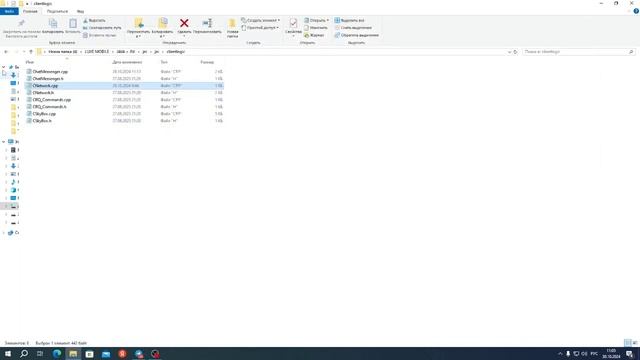This screenshot has width=640, height=360.
Task: Click Copy path (Скопировать путь)
Action: click(102, 28)
